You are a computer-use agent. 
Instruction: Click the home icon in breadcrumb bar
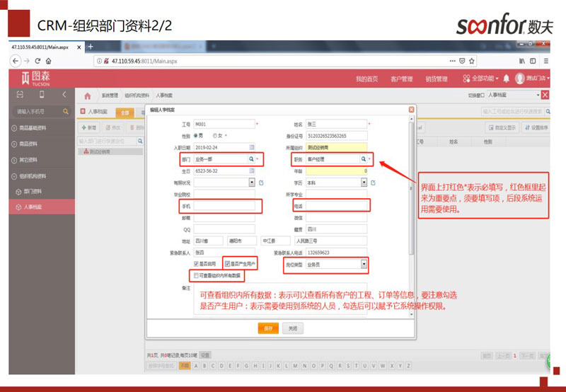coord(88,96)
